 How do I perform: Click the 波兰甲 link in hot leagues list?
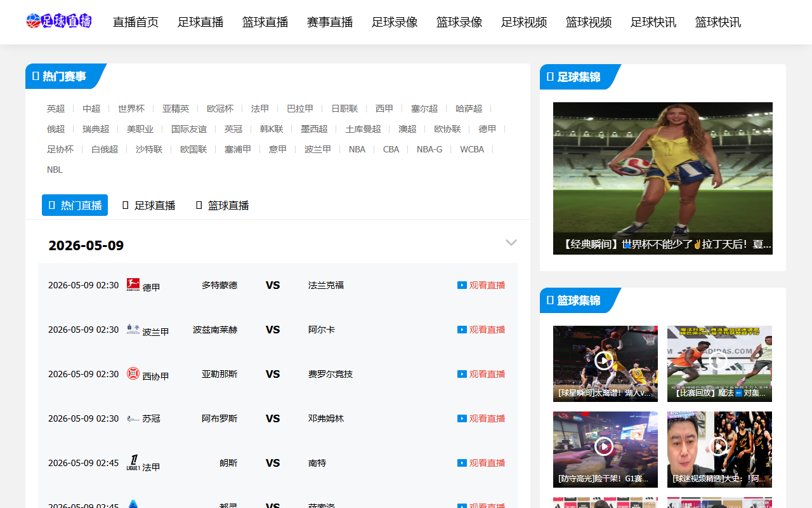click(318, 149)
